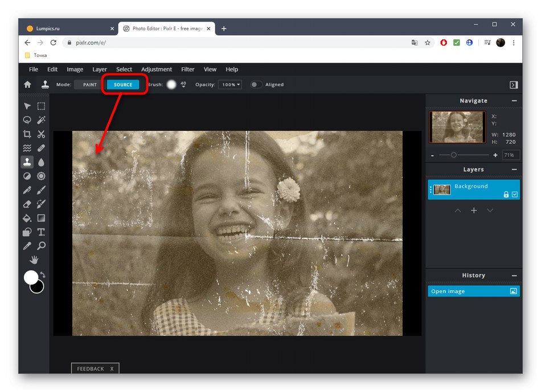The height and width of the screenshot is (392, 541).
Task: Select the Clone Stamp tool in toolbox
Action: 27,162
